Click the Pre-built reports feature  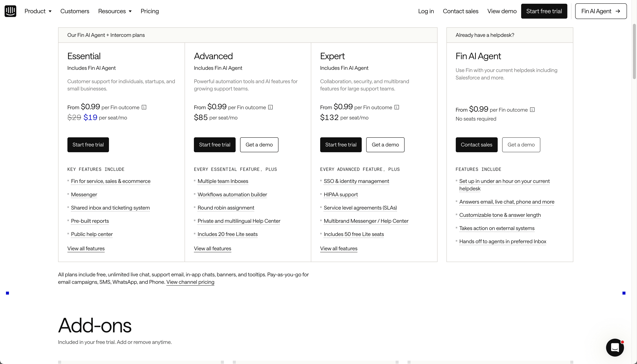(x=90, y=221)
